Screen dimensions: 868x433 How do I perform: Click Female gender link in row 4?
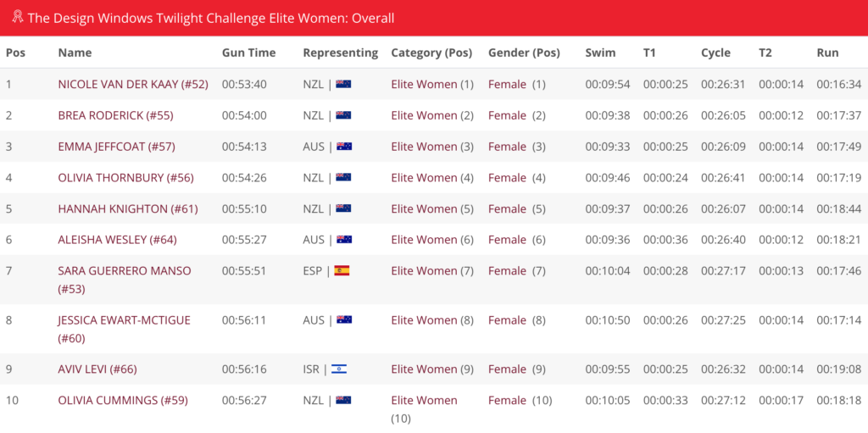coord(507,178)
